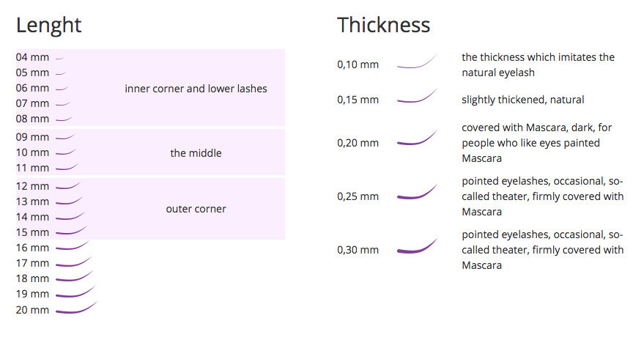The image size is (644, 340).
Task: Click the 18 mm length lash icon
Action: click(x=74, y=276)
